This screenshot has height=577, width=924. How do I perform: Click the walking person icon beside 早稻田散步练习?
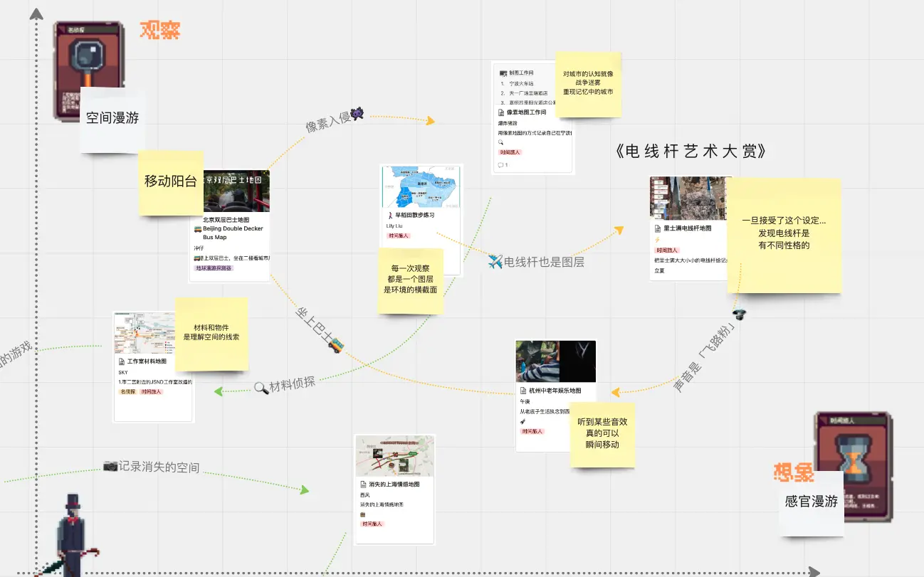[x=390, y=215]
